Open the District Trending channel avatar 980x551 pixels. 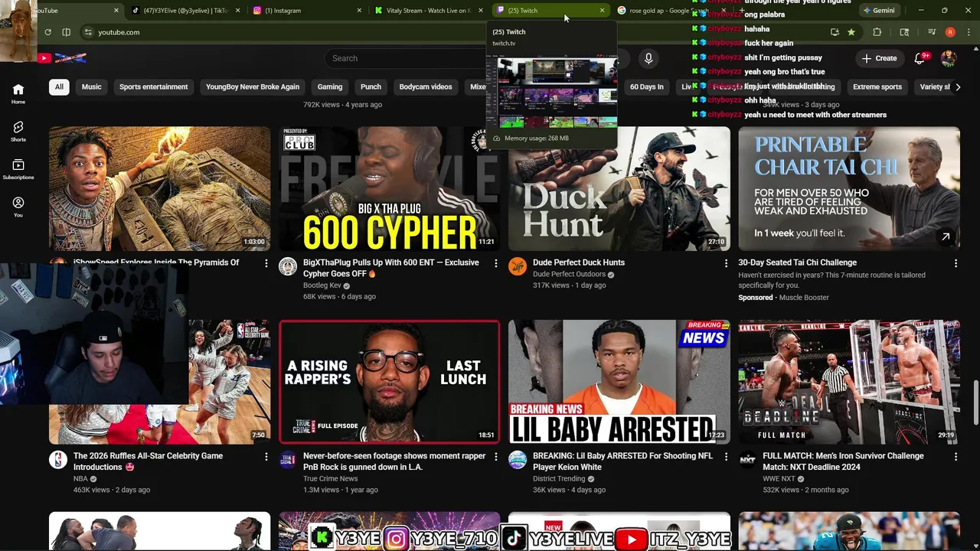pyautogui.click(x=518, y=459)
